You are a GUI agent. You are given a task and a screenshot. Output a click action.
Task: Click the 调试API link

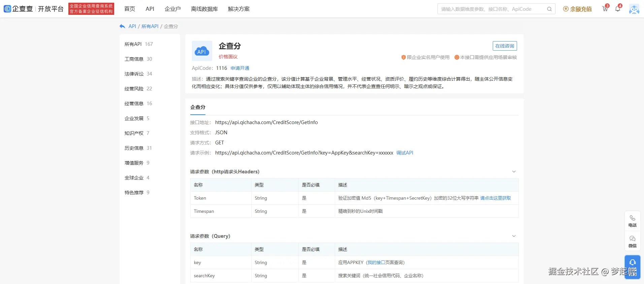pyautogui.click(x=405, y=153)
